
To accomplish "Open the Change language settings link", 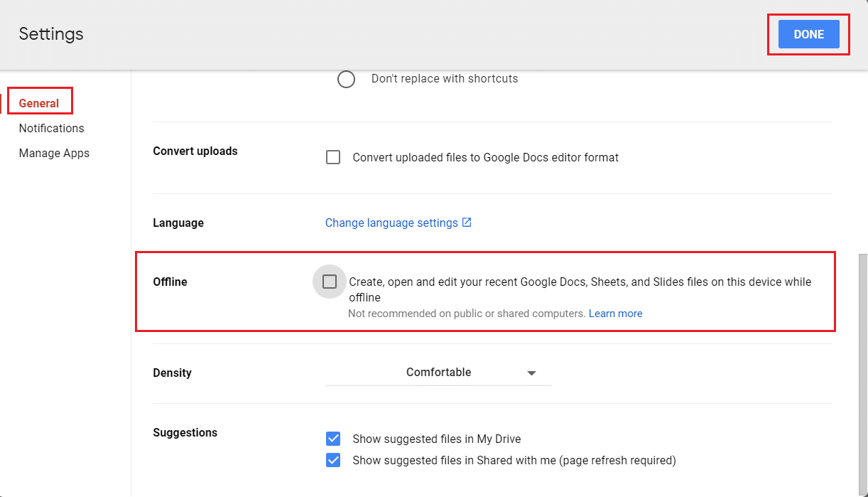I will [391, 223].
